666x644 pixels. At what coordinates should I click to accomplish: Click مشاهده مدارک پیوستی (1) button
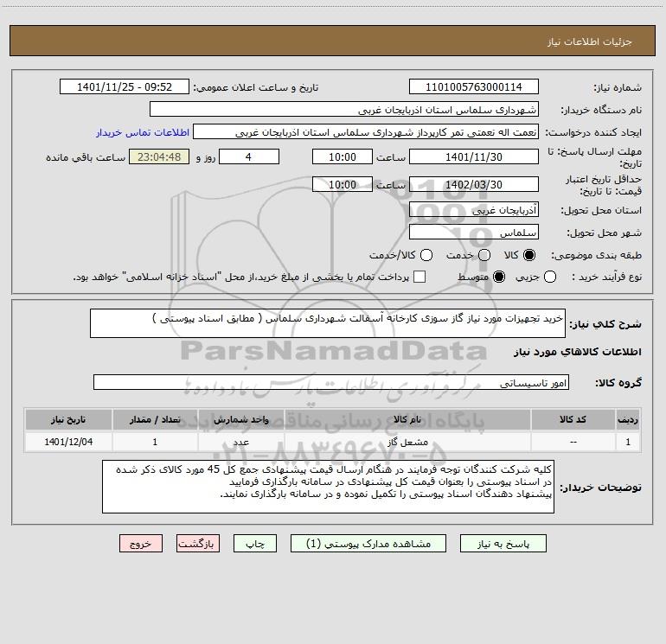click(x=368, y=544)
